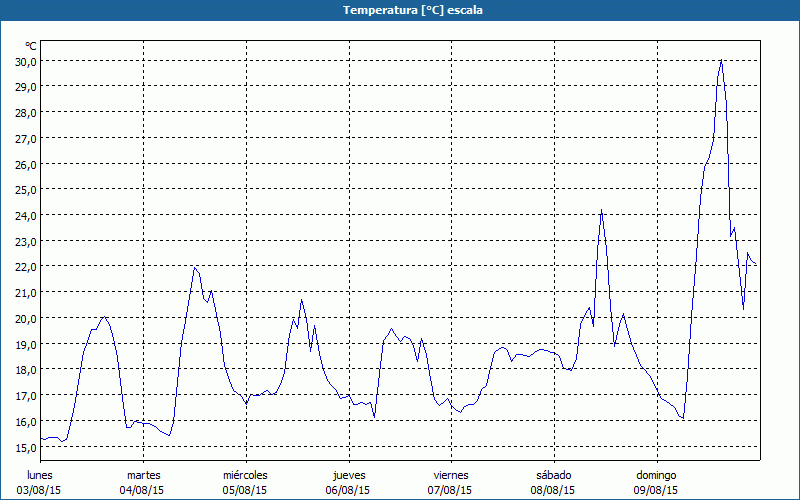Select the 'domingo' day label

tap(655, 475)
